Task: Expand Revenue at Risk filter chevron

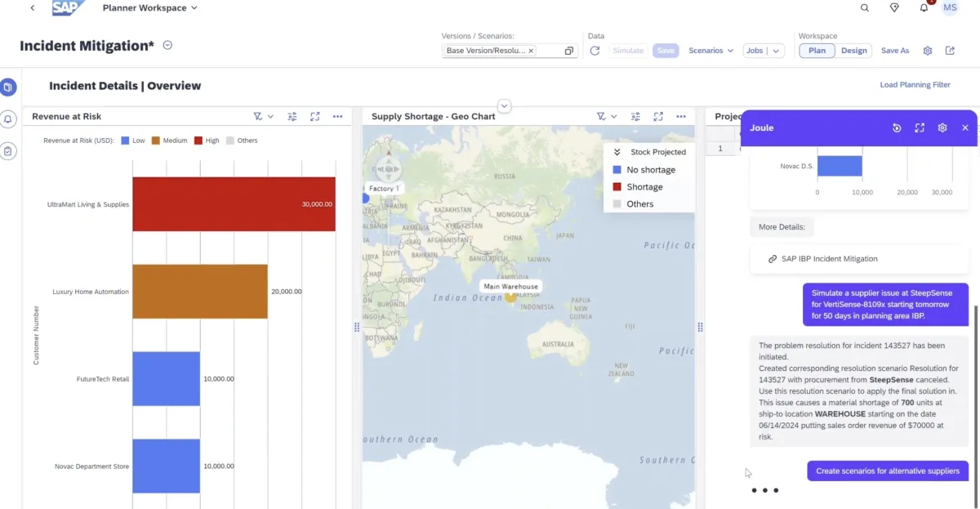Action: point(270,117)
